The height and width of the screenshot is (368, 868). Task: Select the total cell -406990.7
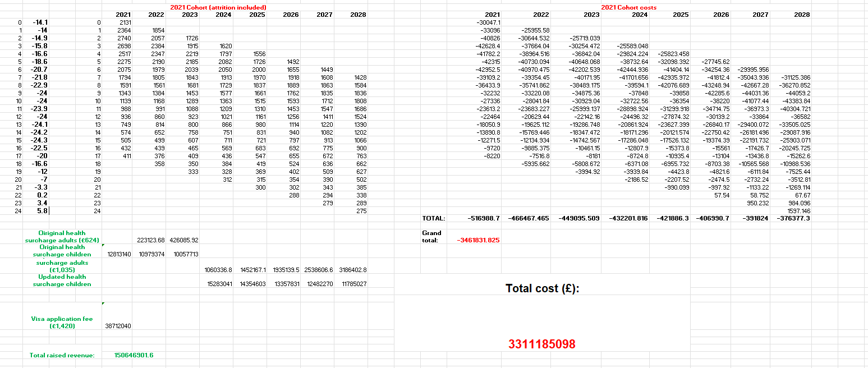tap(713, 218)
